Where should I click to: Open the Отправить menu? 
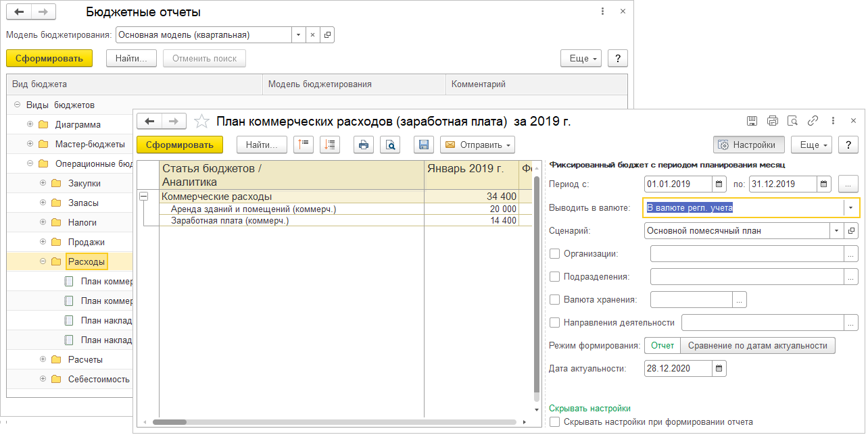[477, 145]
